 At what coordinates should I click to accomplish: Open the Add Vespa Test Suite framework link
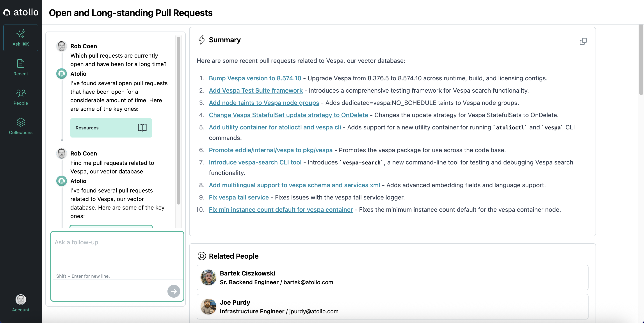[256, 90]
